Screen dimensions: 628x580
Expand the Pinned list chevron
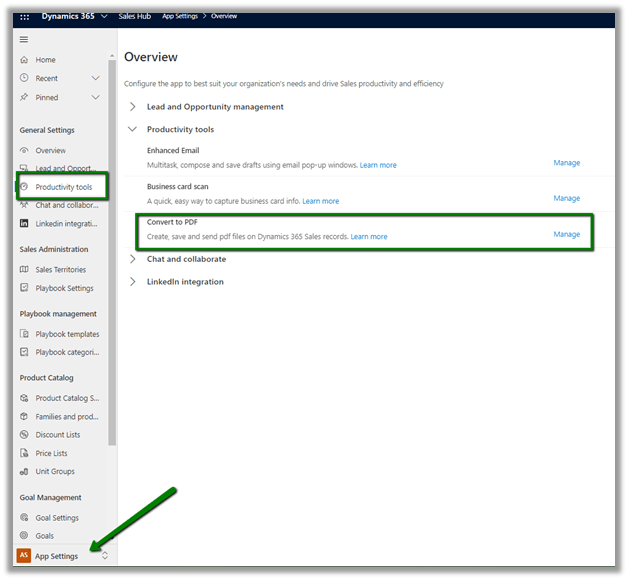(x=95, y=97)
